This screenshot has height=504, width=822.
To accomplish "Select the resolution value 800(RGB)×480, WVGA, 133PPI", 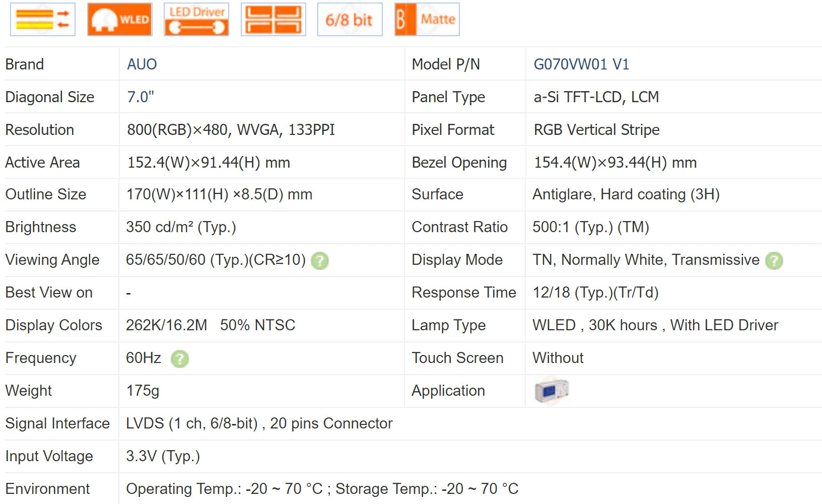I will pyautogui.click(x=231, y=130).
